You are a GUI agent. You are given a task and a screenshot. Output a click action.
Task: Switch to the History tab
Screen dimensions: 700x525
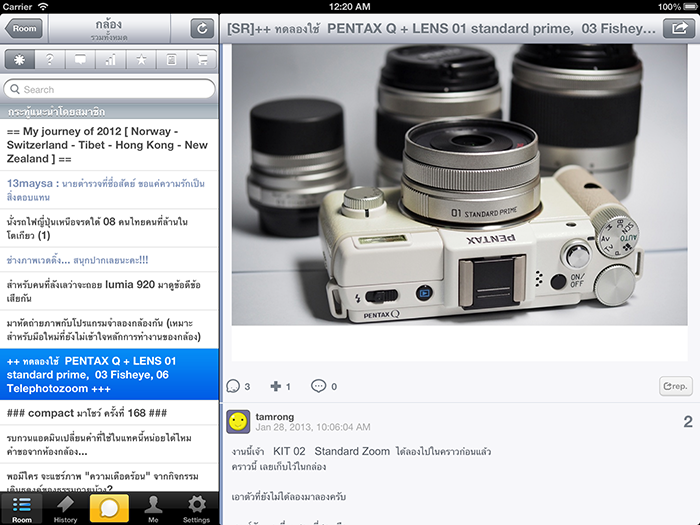(65, 509)
